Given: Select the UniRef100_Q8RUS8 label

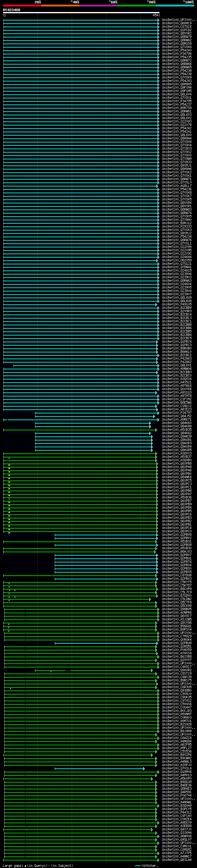Looking at the screenshot, I should [176, 43].
